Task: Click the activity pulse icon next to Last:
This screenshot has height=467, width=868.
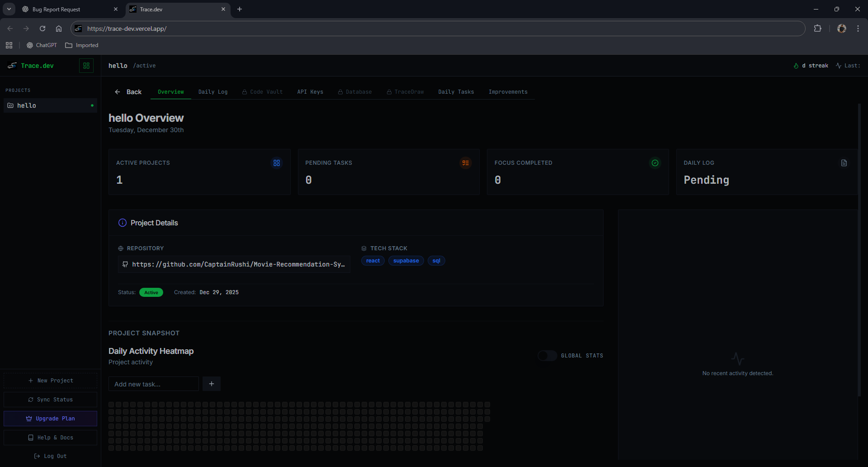Action: pos(838,66)
